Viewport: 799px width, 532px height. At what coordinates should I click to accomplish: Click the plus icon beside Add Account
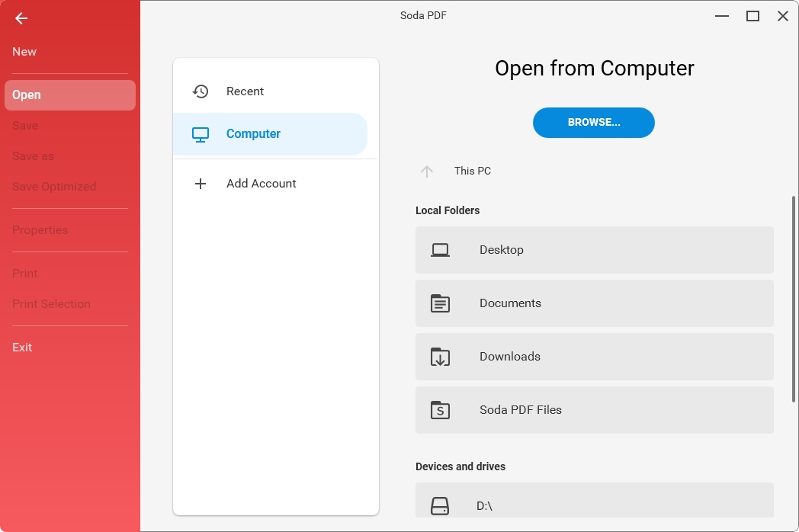click(201, 184)
